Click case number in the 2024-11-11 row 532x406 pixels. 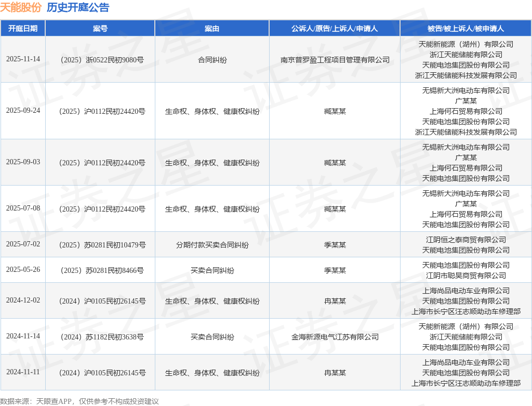click(x=102, y=373)
